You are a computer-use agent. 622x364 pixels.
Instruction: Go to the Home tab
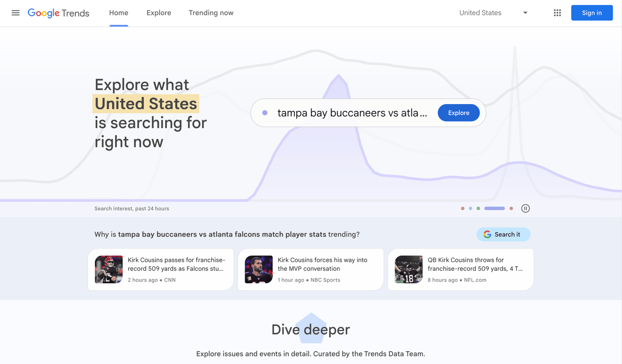[x=119, y=13]
